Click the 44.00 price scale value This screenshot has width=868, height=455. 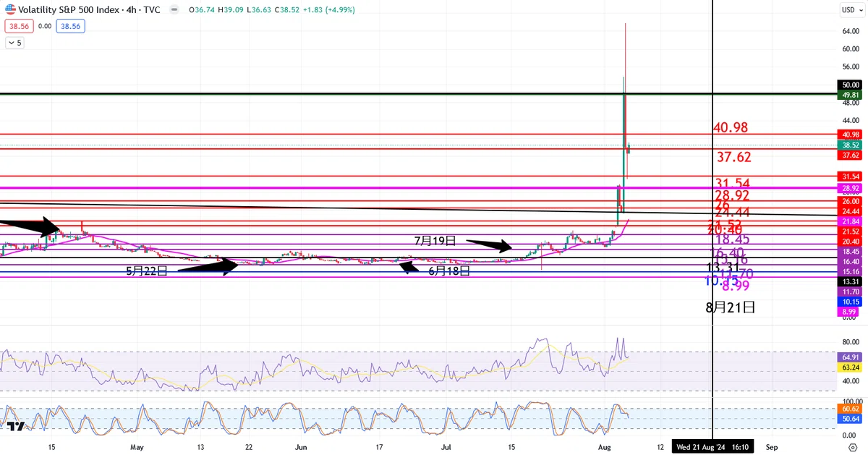point(850,120)
